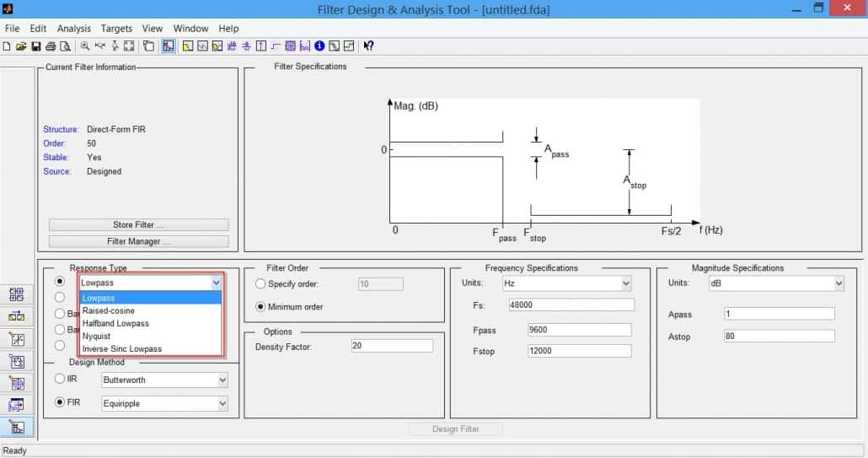Click the Astop input field

pyautogui.click(x=779, y=337)
